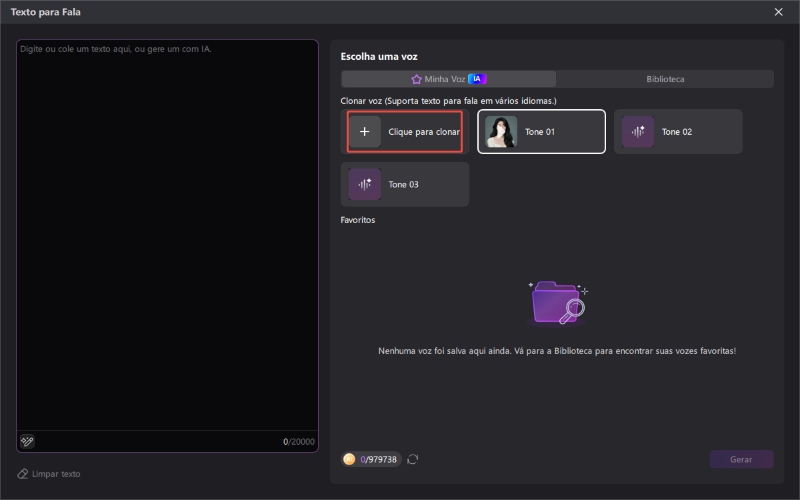Focus the text input area
800x500 pixels.
(x=167, y=235)
